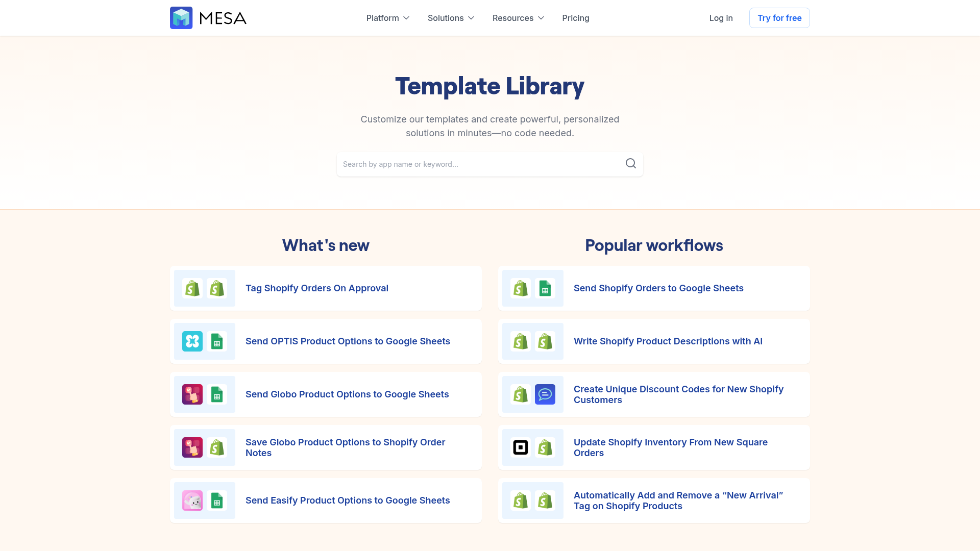Click the Popular workflows heading
The height and width of the screenshot is (551, 980).
click(654, 245)
